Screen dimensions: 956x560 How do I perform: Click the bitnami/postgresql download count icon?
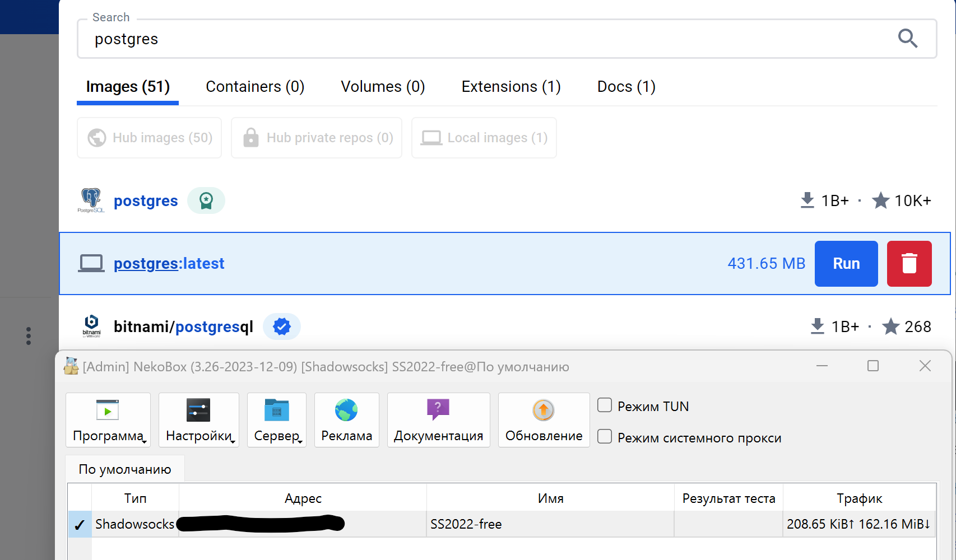[818, 326]
